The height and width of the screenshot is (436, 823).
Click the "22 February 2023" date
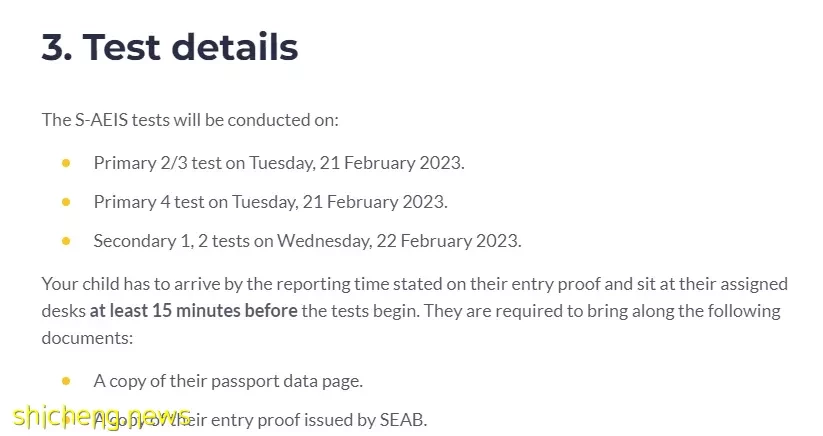pos(449,241)
